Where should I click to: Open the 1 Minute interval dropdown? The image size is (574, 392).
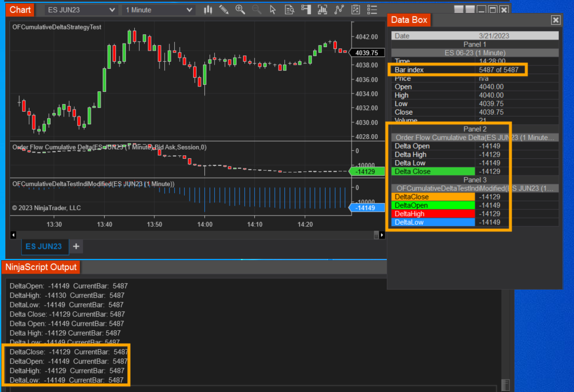pos(158,10)
